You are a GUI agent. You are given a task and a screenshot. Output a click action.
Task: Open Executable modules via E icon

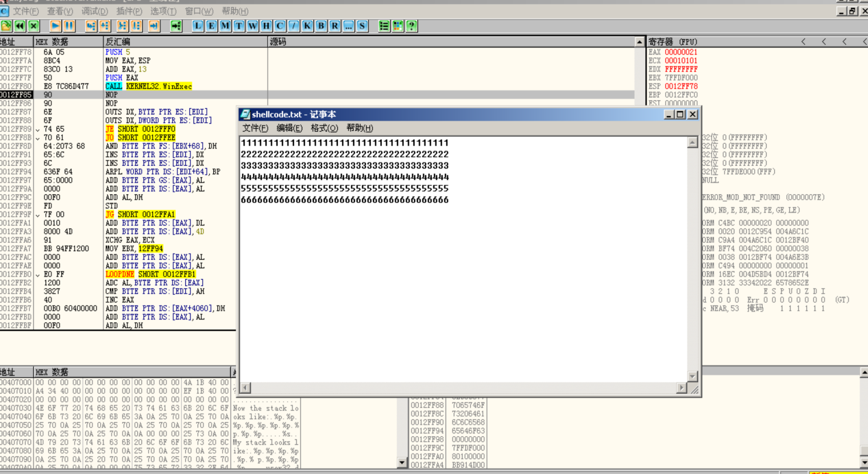[x=211, y=26]
